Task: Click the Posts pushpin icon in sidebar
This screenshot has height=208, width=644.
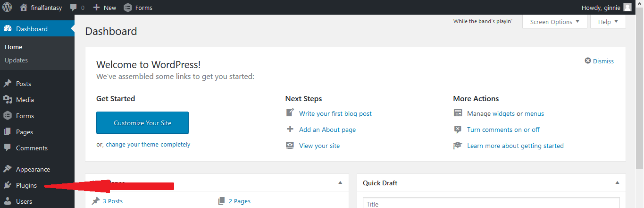Action: point(8,84)
